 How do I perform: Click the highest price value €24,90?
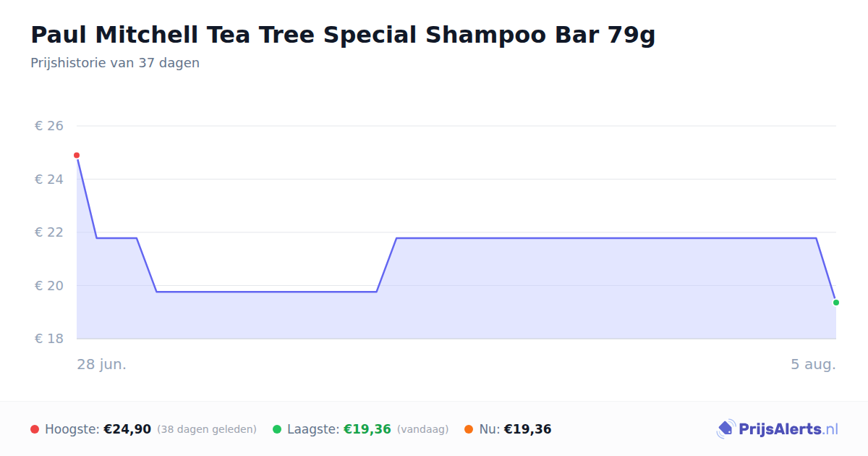[127, 429]
